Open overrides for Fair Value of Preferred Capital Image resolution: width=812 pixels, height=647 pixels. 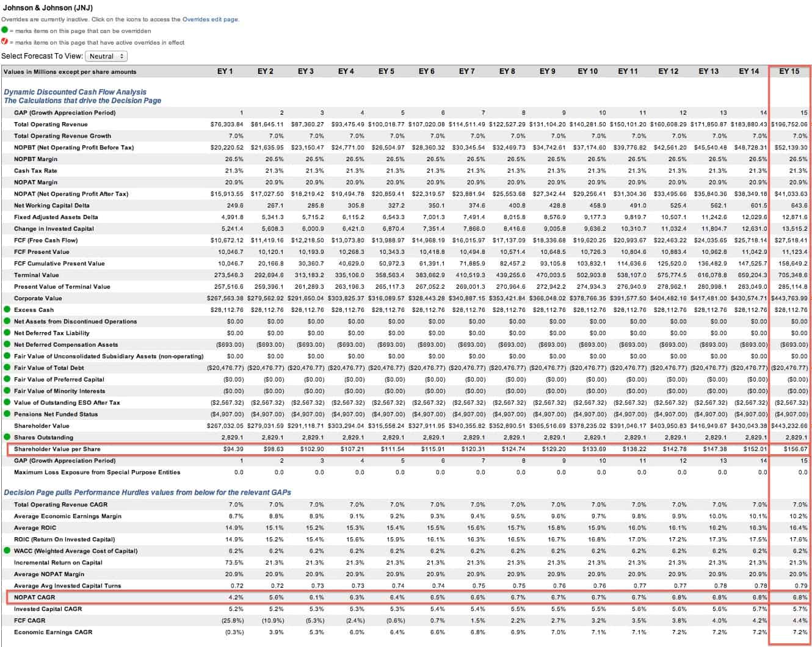[x=5, y=380]
